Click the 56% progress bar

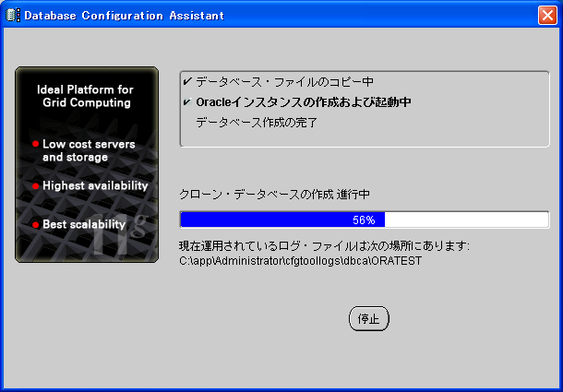tap(365, 220)
